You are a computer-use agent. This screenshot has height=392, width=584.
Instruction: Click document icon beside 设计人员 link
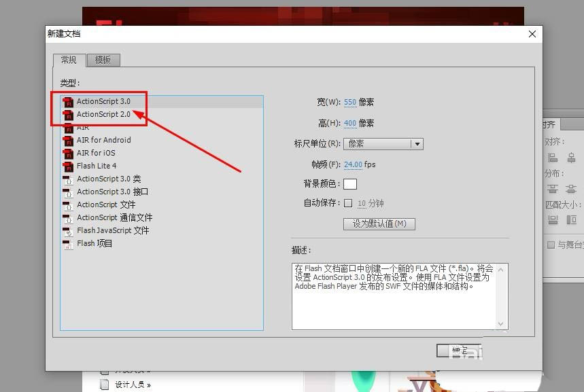coord(105,384)
